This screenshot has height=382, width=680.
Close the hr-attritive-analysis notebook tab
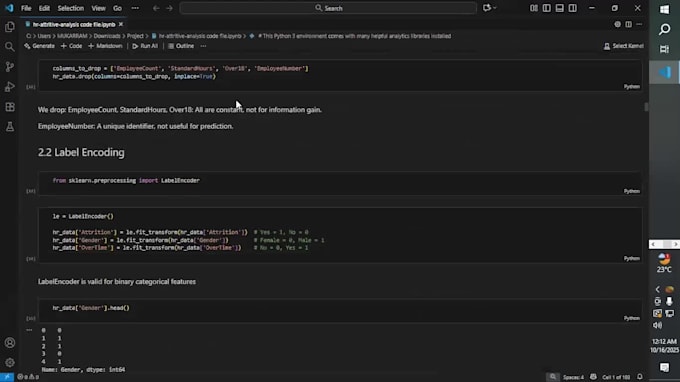(121, 24)
